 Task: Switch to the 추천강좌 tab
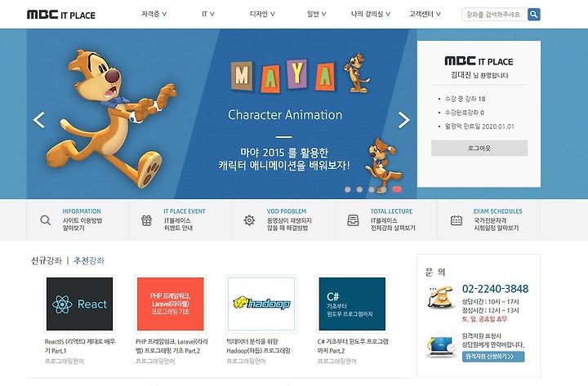89,260
